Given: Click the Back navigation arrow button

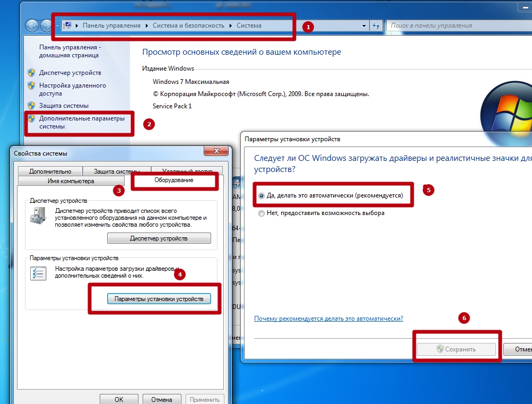Looking at the screenshot, I should pyautogui.click(x=32, y=25).
